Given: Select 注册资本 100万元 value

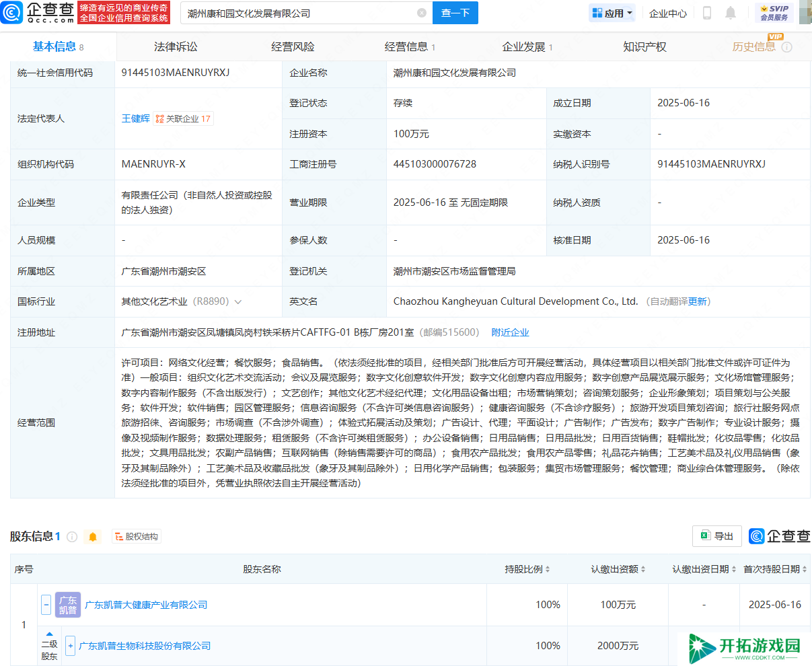Looking at the screenshot, I should (x=411, y=134).
